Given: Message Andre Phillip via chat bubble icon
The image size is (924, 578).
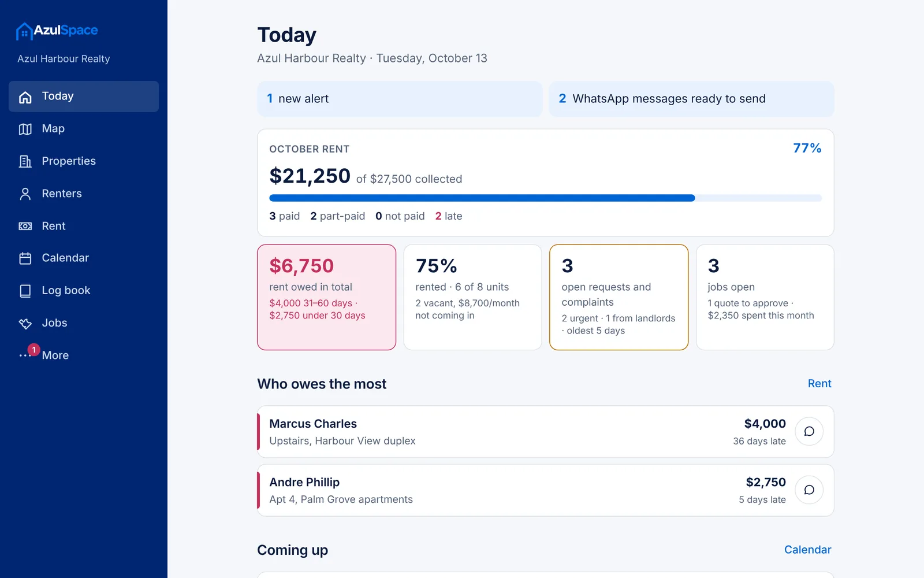Looking at the screenshot, I should click(809, 490).
